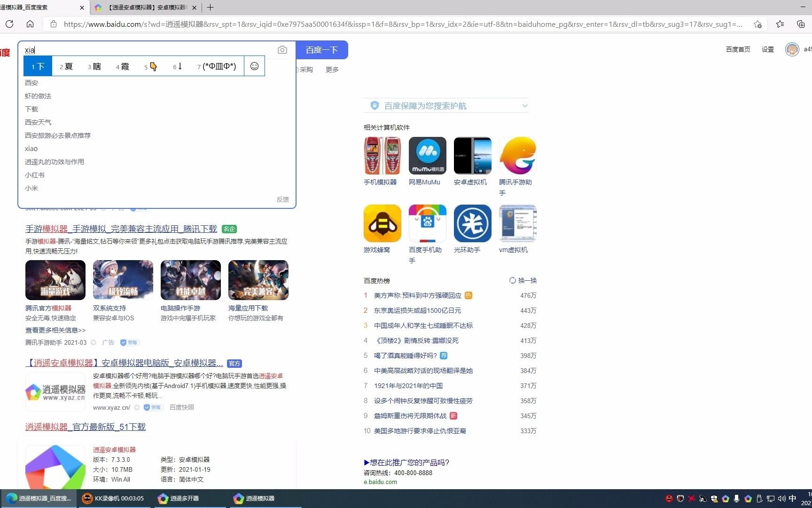Choose suggestion 西安
This screenshot has height=508, width=812.
[31, 83]
